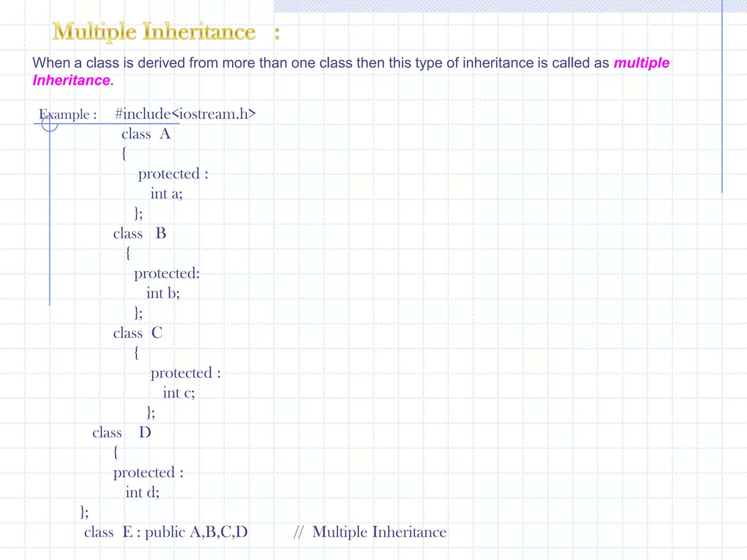This screenshot has width=747, height=560.
Task: Click the 'class C' declaration
Action: [x=138, y=333]
